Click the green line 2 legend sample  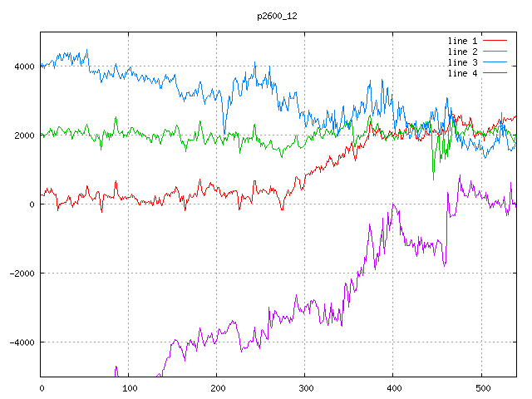tap(495, 52)
